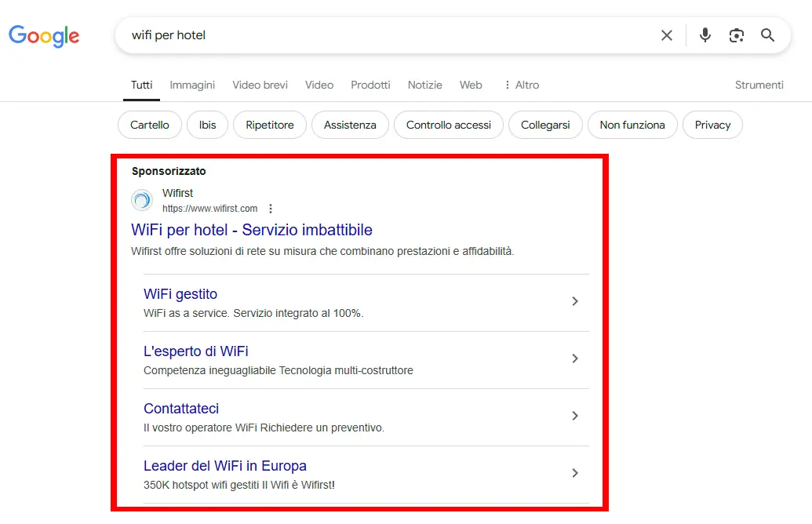
Task: Click the text 'Wifirst offre soluzioni di rete su misura'
Action: [x=224, y=251]
